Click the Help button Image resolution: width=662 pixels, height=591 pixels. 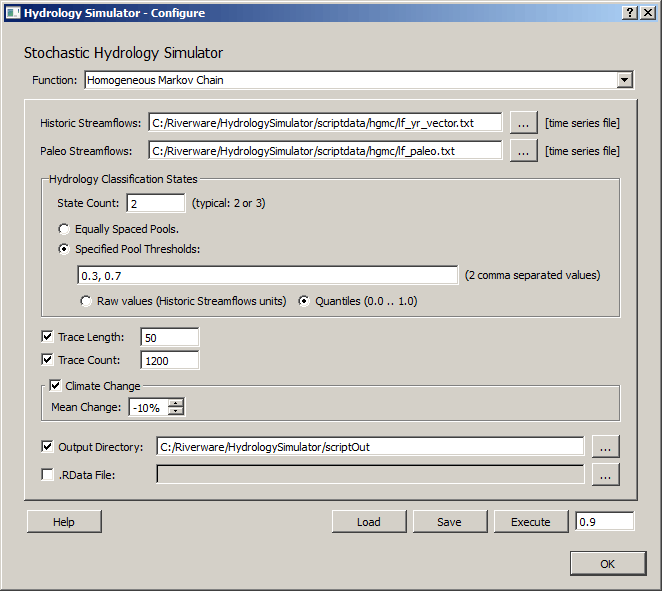(x=64, y=522)
